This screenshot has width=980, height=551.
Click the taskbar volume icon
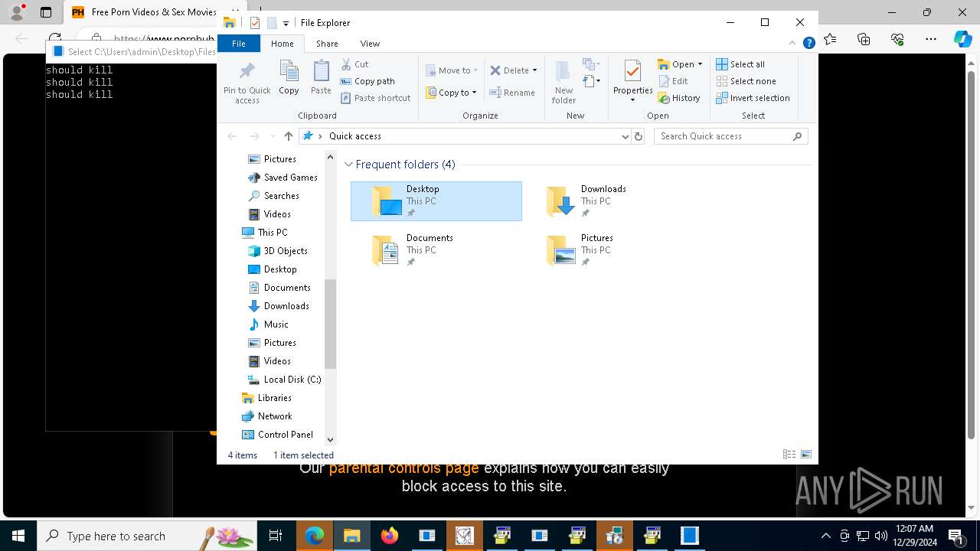pyautogui.click(x=881, y=536)
